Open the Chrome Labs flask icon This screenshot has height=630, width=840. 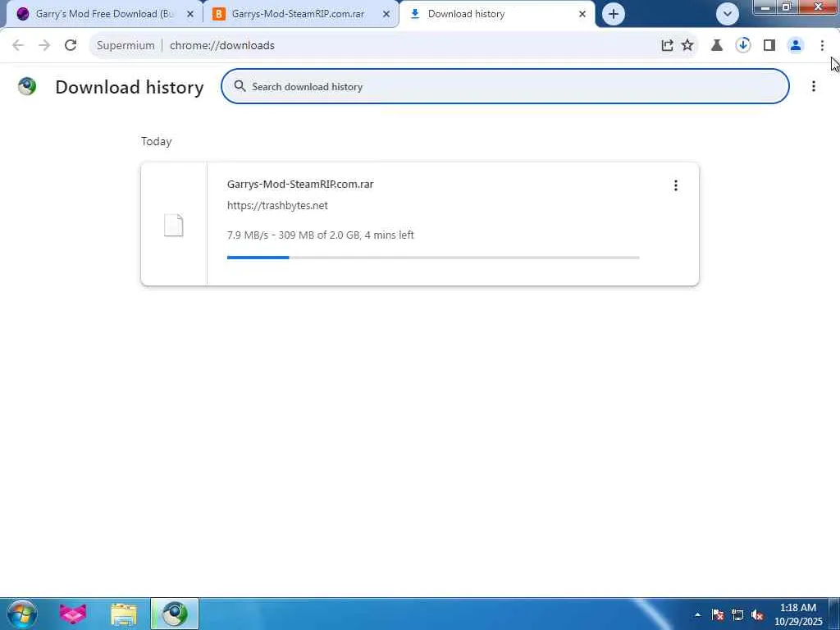click(x=717, y=46)
